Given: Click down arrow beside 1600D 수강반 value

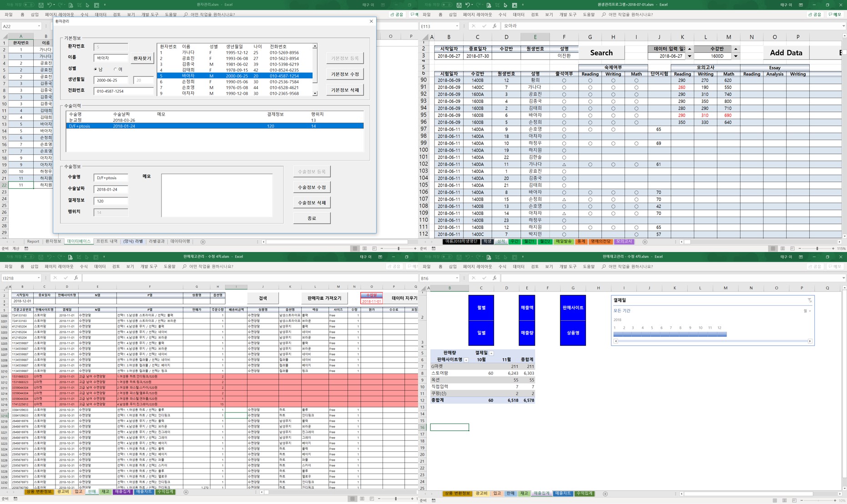Looking at the screenshot, I should pyautogui.click(x=736, y=56).
